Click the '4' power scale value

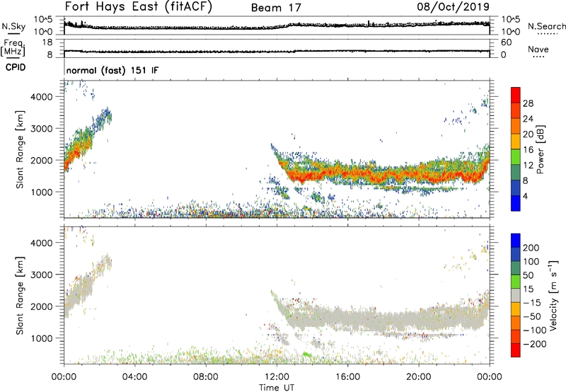(x=525, y=196)
